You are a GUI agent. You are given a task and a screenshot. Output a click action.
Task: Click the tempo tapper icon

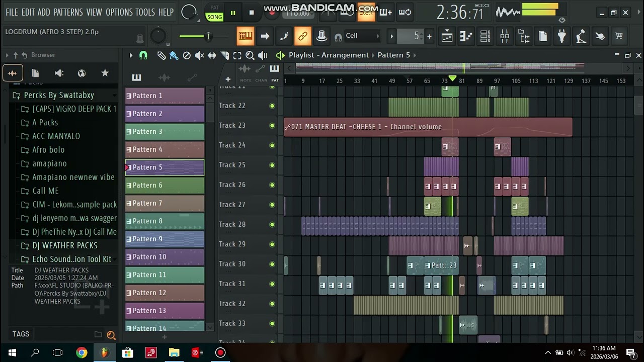click(581, 36)
